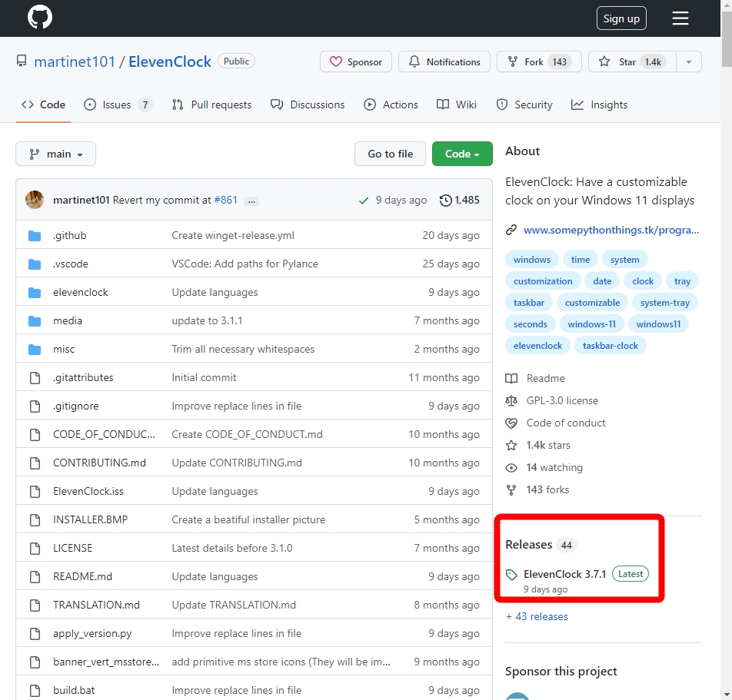732x700 pixels.
Task: Open the misc folder
Action: tap(64, 349)
